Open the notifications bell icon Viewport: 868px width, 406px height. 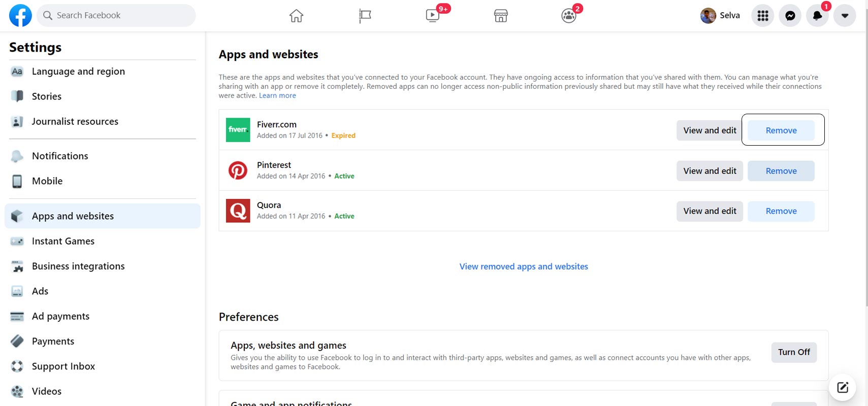[817, 16]
